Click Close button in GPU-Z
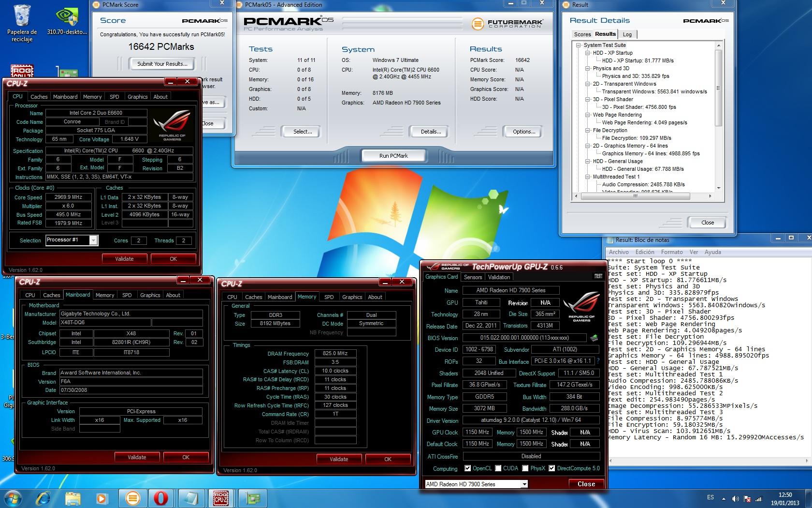This screenshot has width=812, height=508. click(x=586, y=484)
